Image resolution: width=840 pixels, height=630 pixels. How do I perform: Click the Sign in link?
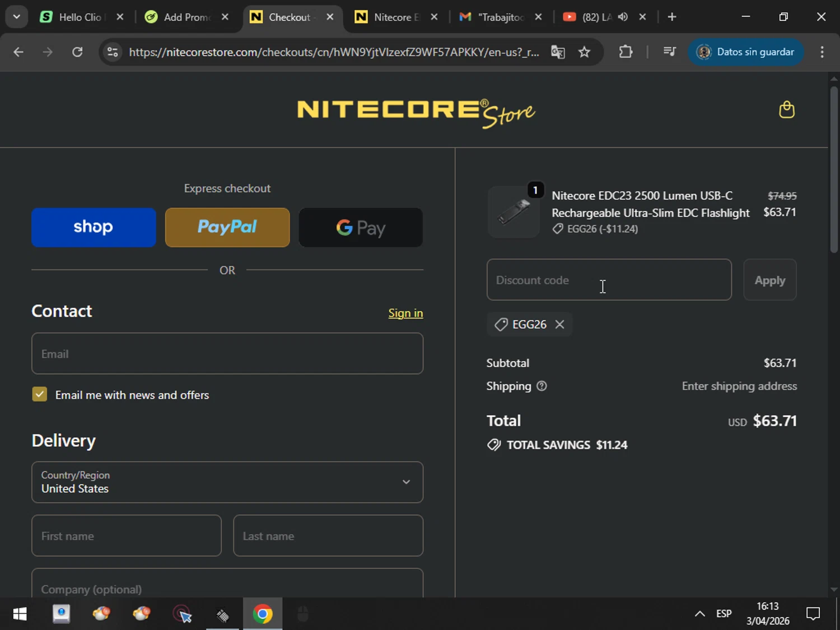pos(405,313)
